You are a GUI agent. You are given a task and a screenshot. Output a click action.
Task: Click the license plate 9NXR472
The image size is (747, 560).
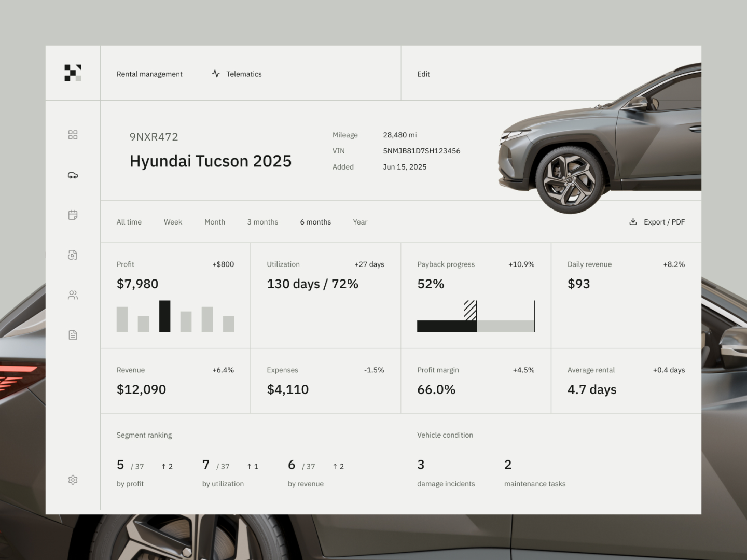click(154, 137)
